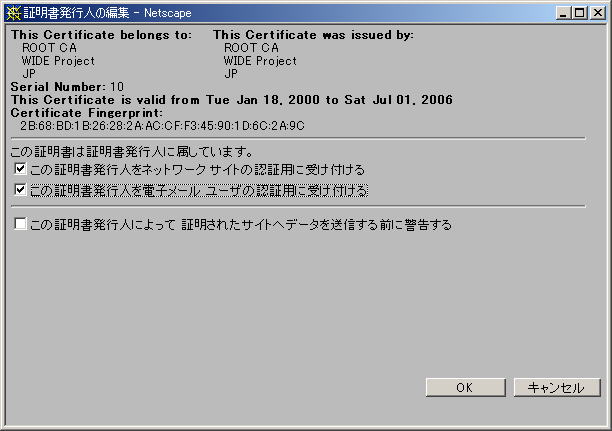Click ROOT CA under 'belongs to'
This screenshot has height=431, width=612.
point(49,48)
